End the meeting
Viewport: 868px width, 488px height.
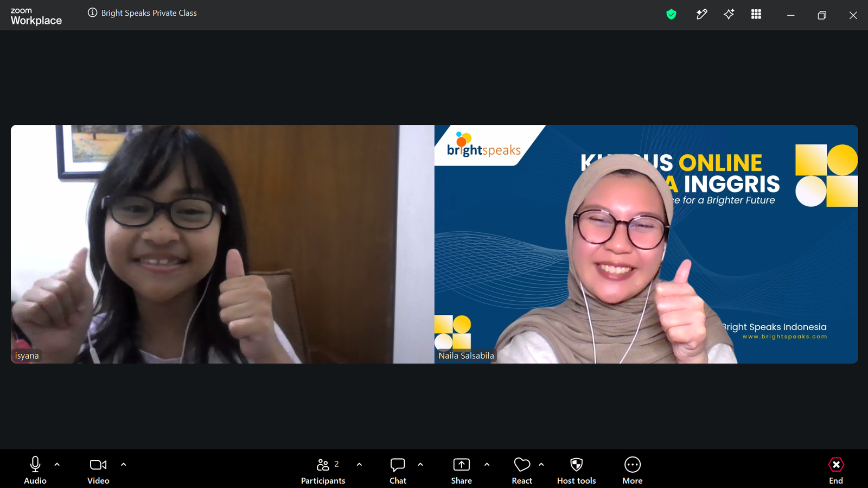[836, 470]
